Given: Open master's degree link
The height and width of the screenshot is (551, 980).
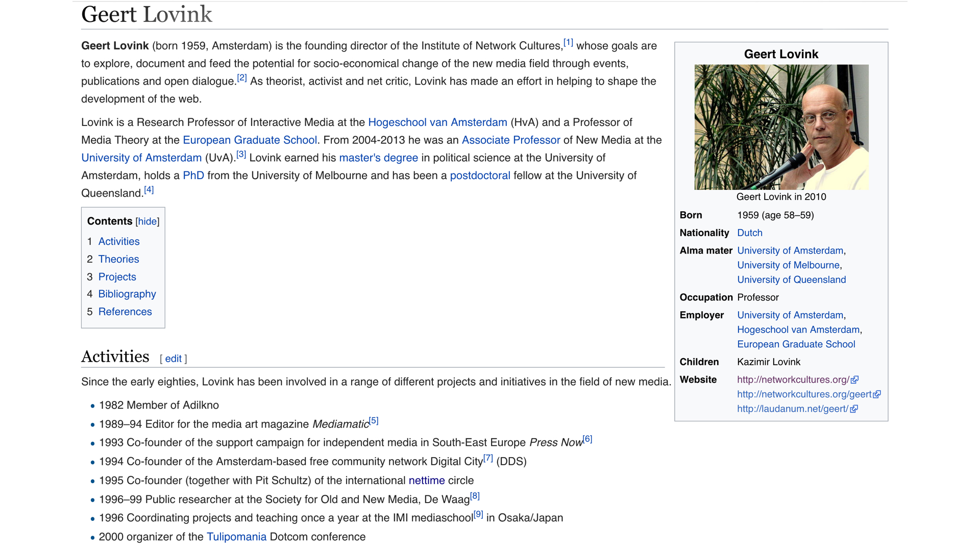Looking at the screenshot, I should pos(378,158).
